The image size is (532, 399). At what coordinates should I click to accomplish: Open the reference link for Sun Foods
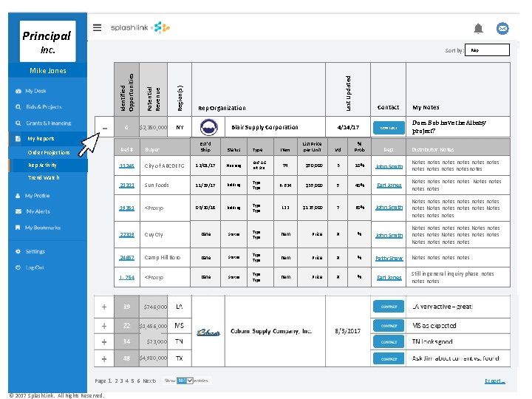click(x=126, y=185)
